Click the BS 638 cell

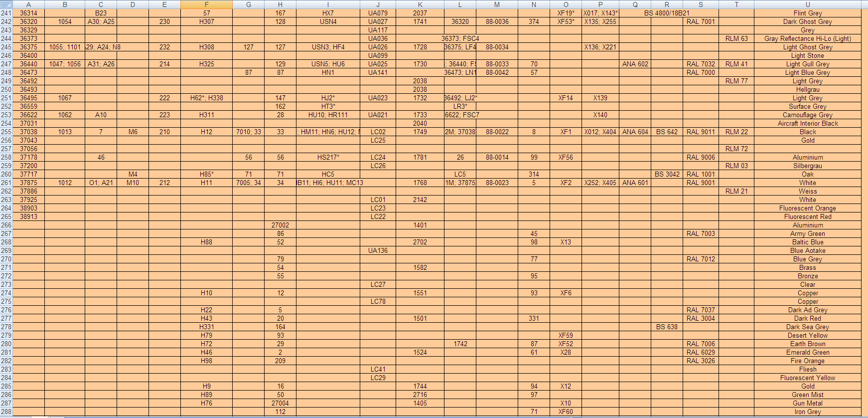[666, 327]
